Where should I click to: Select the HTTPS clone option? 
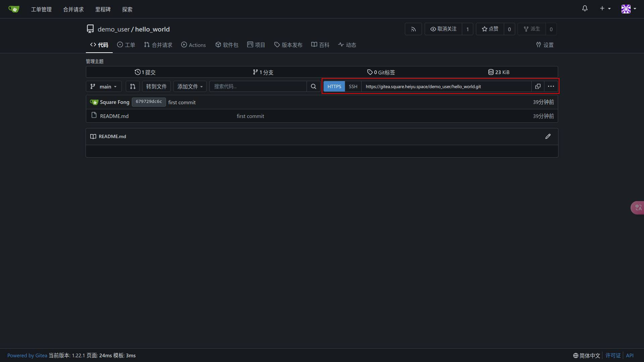click(334, 86)
